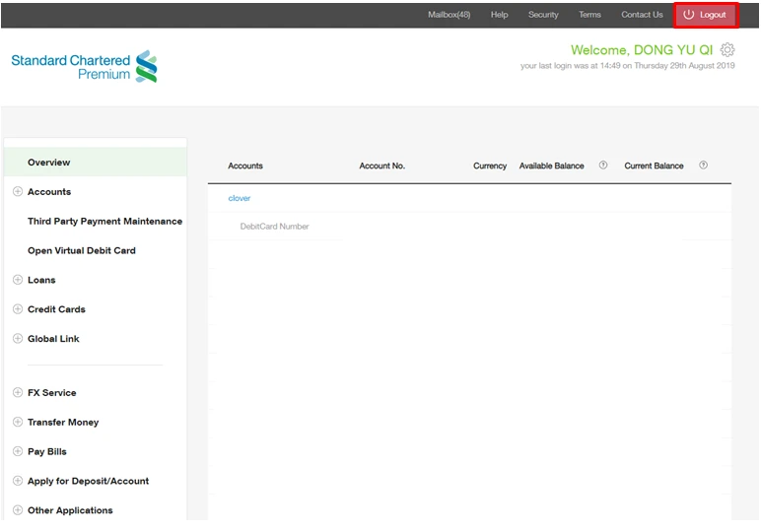Viewport: 761px width, 532px height.
Task: Open the Other Applications sidebar label
Action: click(70, 510)
